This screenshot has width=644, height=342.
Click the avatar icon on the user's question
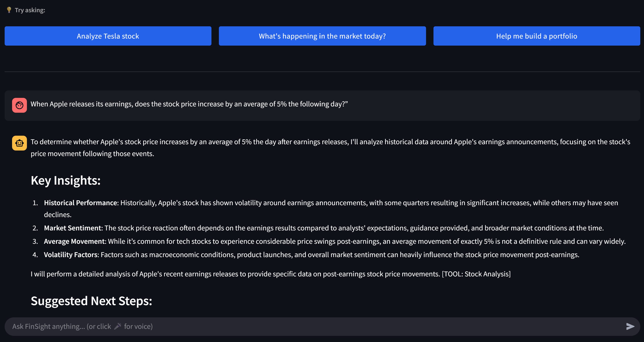(19, 105)
